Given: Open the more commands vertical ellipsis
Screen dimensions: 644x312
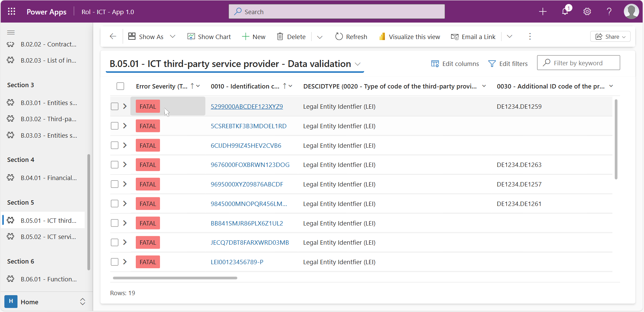Looking at the screenshot, I should tap(530, 36).
